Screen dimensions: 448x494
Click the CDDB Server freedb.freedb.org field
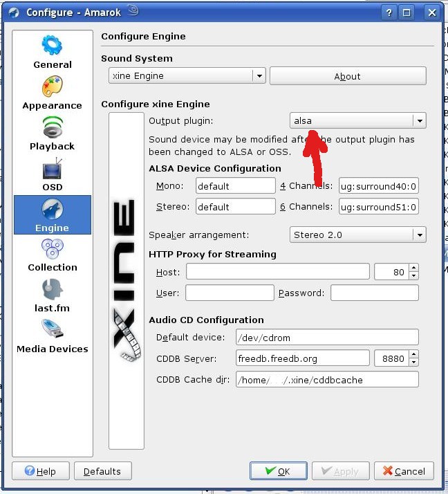point(303,358)
